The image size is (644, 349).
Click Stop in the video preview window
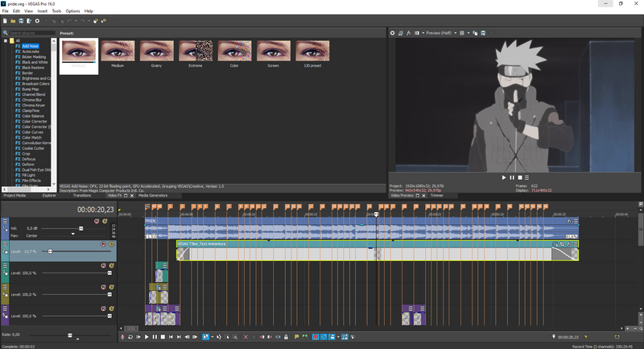520,177
